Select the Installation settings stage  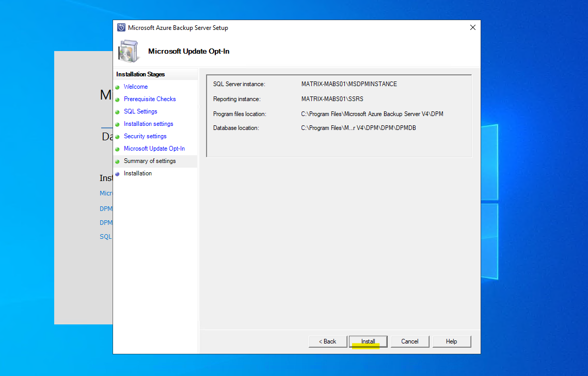[x=149, y=124]
